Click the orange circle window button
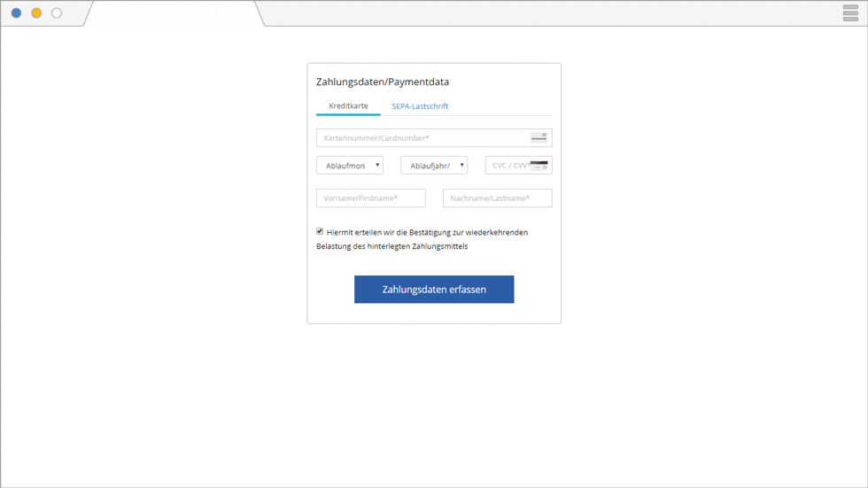The width and height of the screenshot is (868, 488). coord(36,13)
